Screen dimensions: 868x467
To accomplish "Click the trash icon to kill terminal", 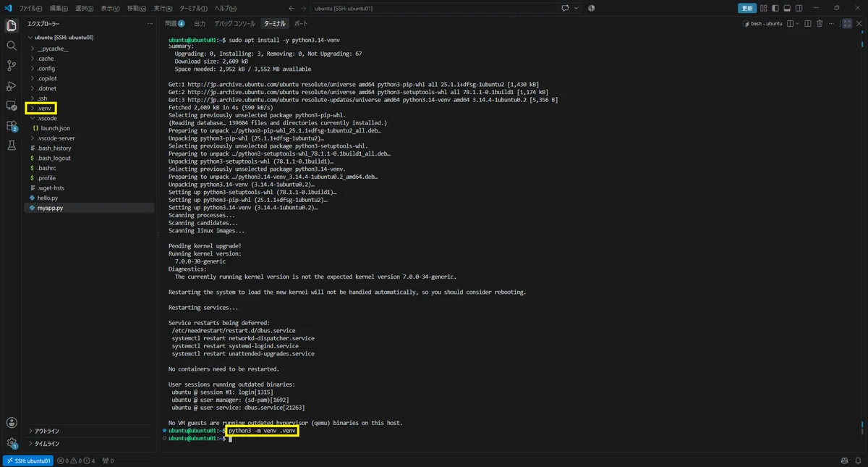I will (x=820, y=23).
